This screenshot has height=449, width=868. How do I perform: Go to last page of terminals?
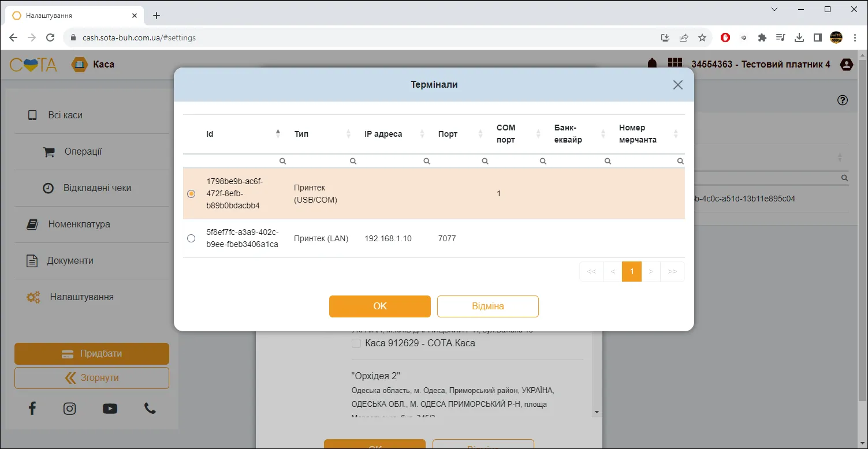click(x=672, y=271)
